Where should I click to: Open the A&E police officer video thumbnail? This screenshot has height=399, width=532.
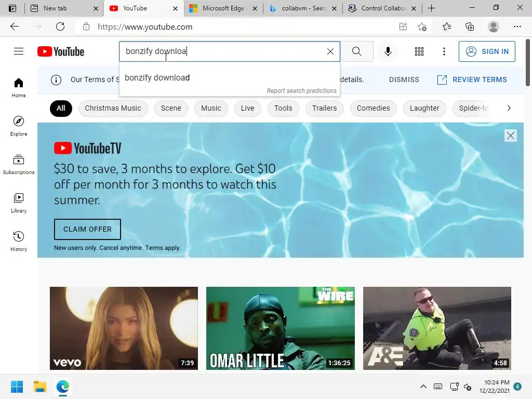tap(437, 328)
